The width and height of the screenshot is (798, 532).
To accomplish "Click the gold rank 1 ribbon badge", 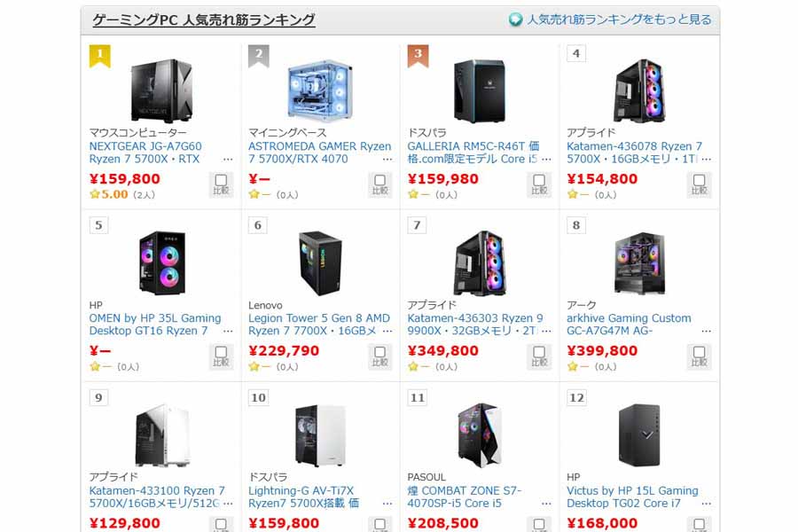I will [x=99, y=56].
